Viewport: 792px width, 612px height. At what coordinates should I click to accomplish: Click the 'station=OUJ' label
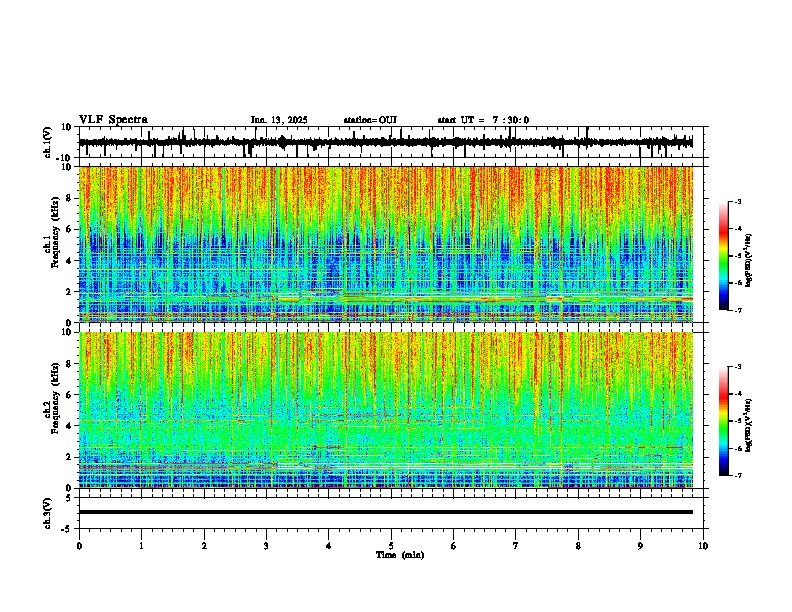click(x=370, y=120)
